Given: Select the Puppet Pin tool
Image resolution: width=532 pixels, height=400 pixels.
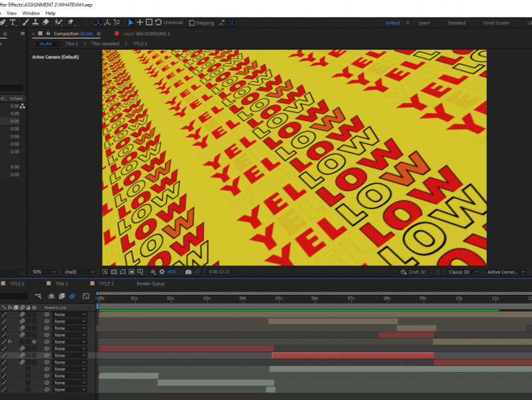Looking at the screenshot, I should (70, 23).
